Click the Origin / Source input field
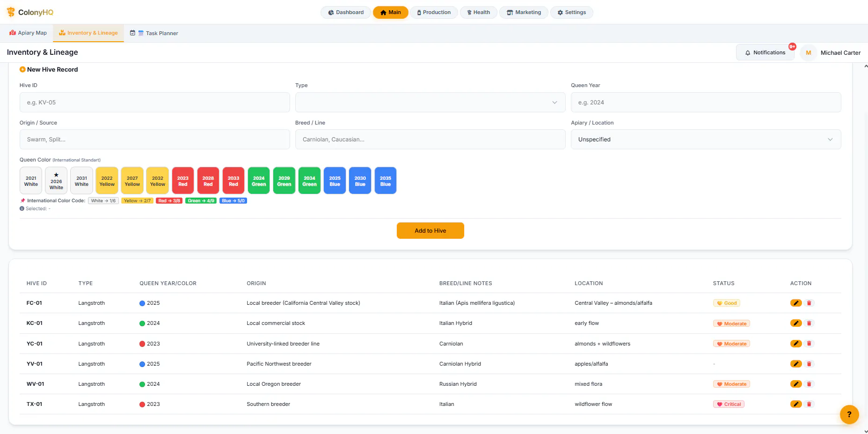 click(x=154, y=140)
